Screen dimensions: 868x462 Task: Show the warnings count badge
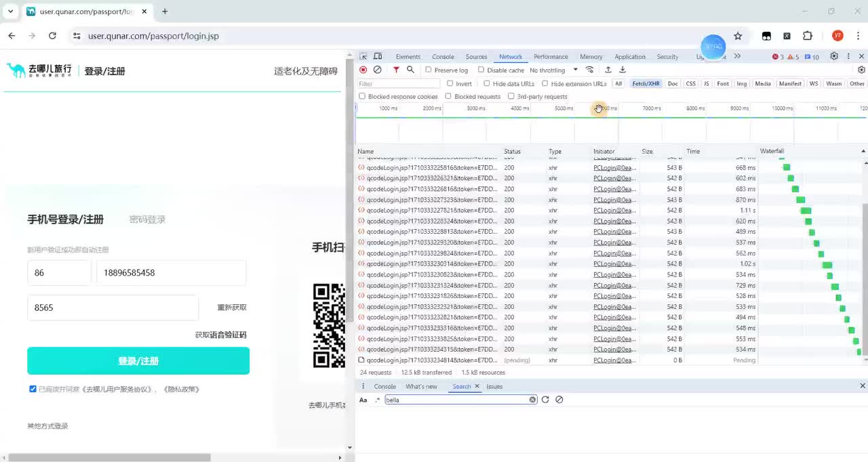pos(793,57)
